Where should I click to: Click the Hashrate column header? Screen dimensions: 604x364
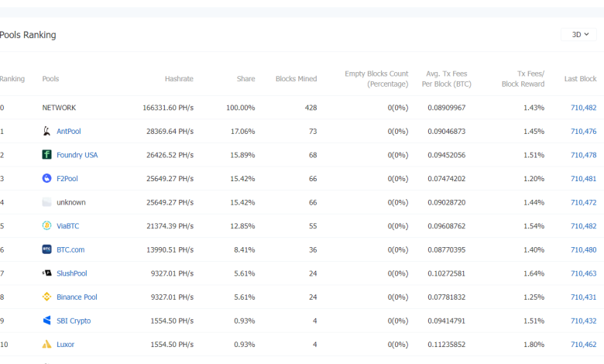tap(179, 79)
